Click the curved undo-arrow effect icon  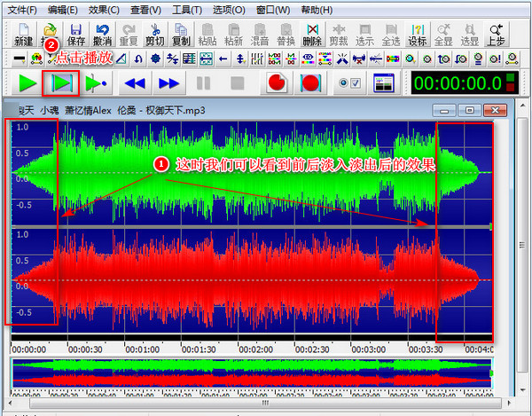pyautogui.click(x=138, y=59)
